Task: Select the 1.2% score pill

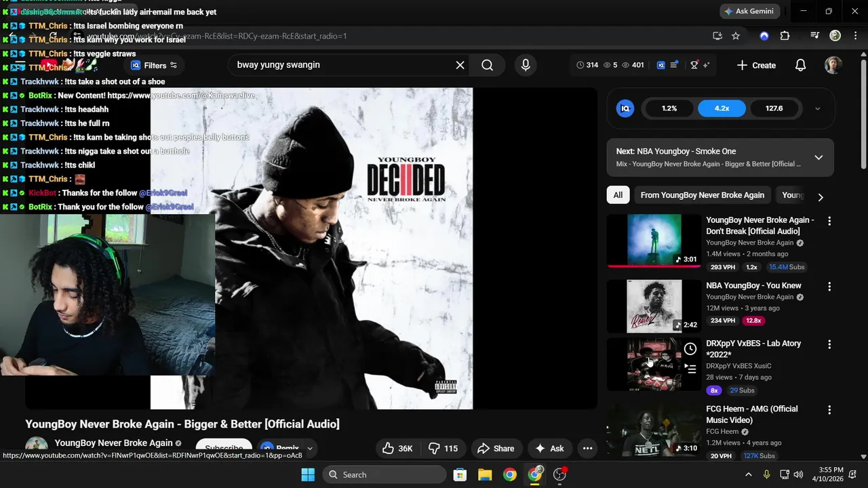Action: (669, 108)
